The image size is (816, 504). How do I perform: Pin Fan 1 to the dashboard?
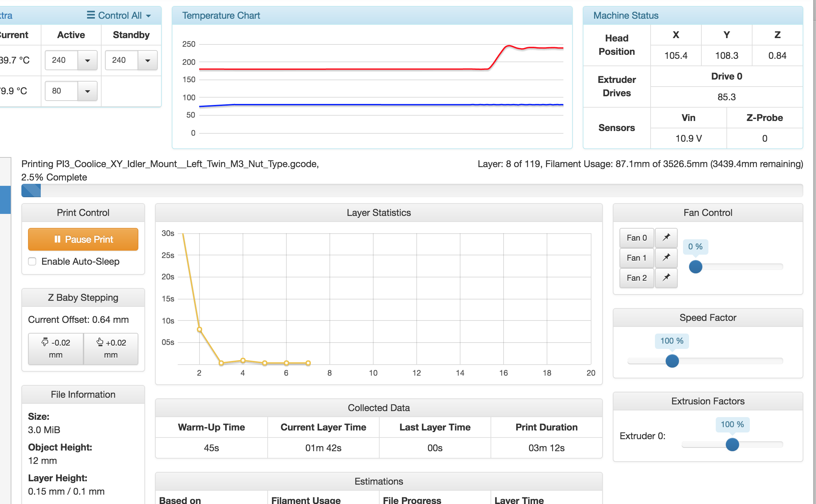click(x=666, y=258)
